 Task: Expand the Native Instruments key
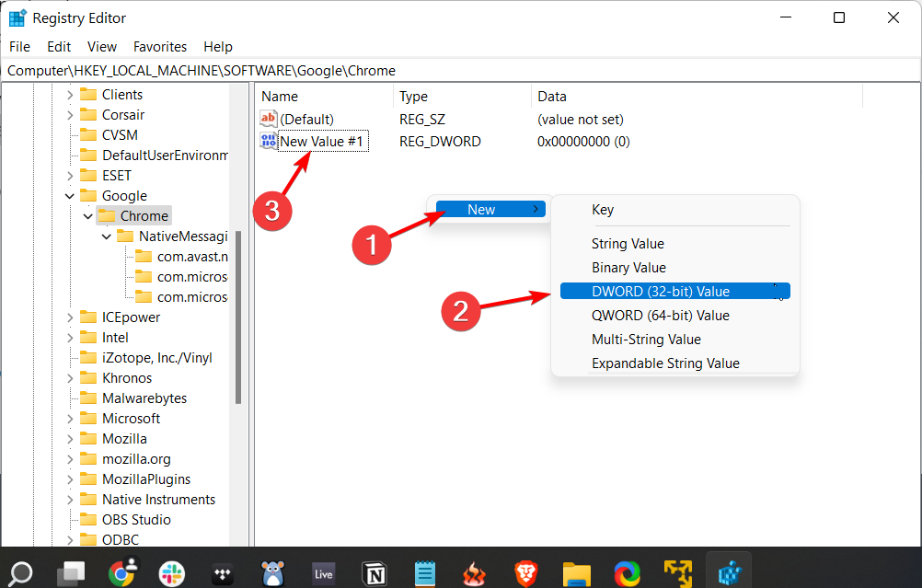click(70, 500)
